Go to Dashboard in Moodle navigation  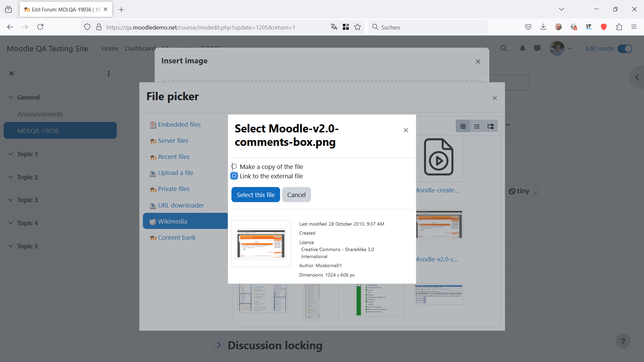(x=140, y=48)
